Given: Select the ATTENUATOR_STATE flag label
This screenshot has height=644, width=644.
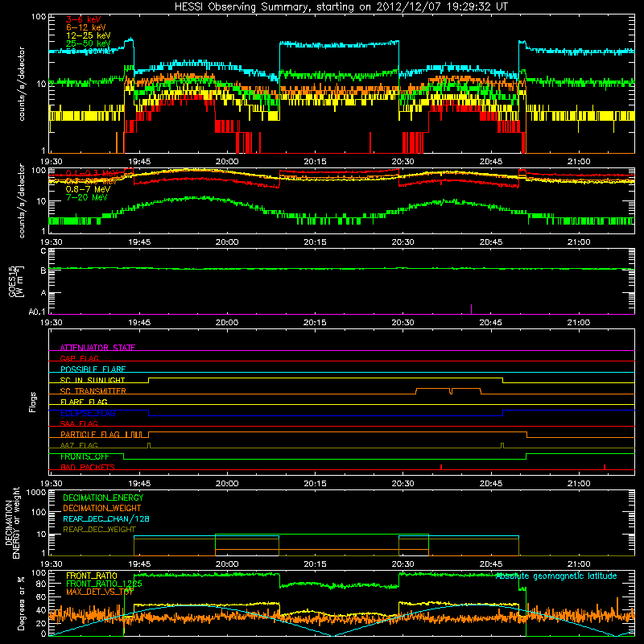Looking at the screenshot, I should (x=97, y=348).
